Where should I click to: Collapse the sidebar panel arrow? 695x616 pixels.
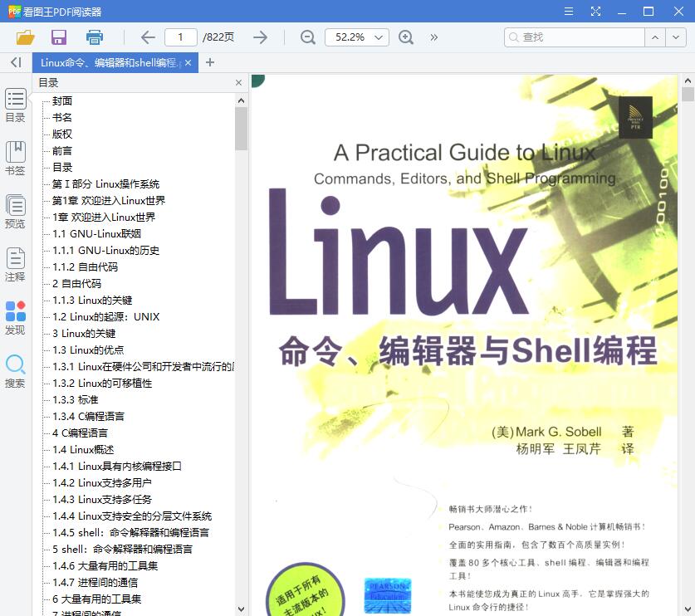click(16, 62)
